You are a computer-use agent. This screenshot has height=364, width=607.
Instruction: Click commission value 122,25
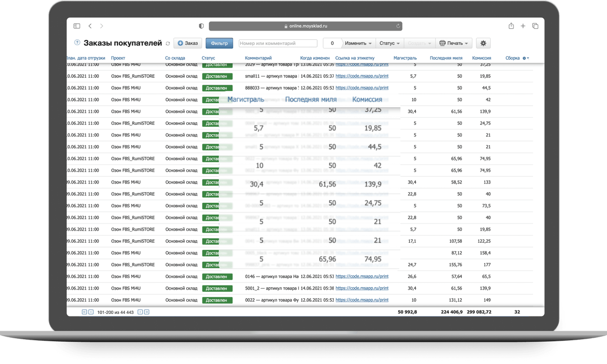[484, 241]
